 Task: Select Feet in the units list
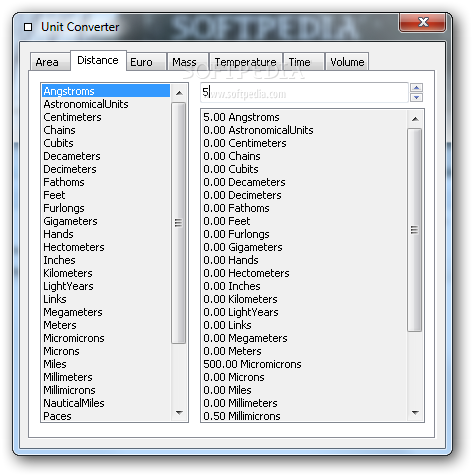pyautogui.click(x=106, y=195)
